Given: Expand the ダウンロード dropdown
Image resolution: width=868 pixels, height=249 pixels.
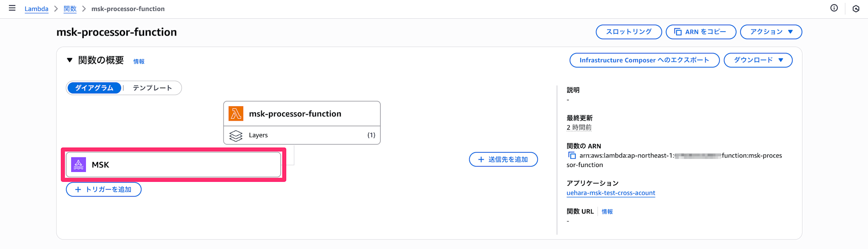Looking at the screenshot, I should 758,60.
